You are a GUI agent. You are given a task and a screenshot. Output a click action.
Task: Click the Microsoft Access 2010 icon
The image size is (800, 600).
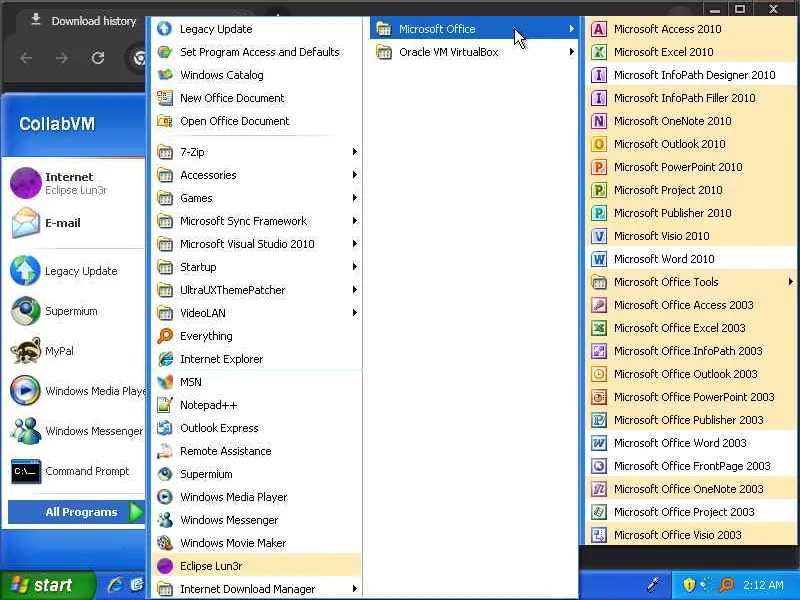tap(598, 29)
